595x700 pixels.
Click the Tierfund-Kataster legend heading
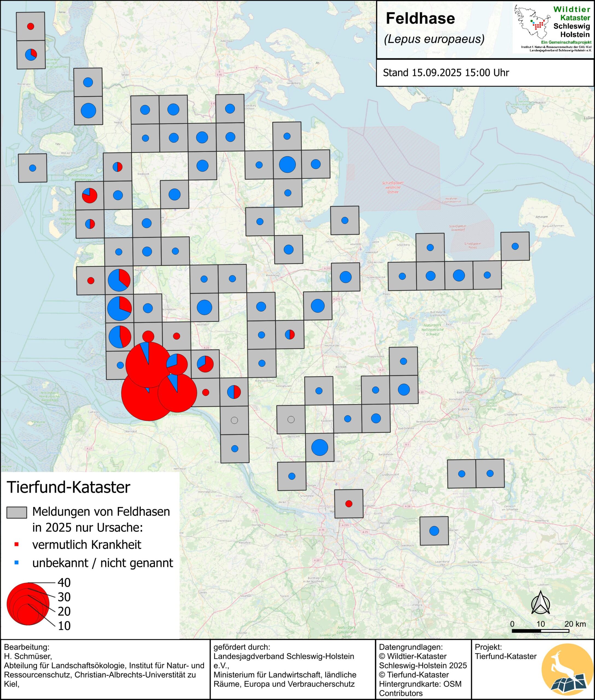coord(68,488)
